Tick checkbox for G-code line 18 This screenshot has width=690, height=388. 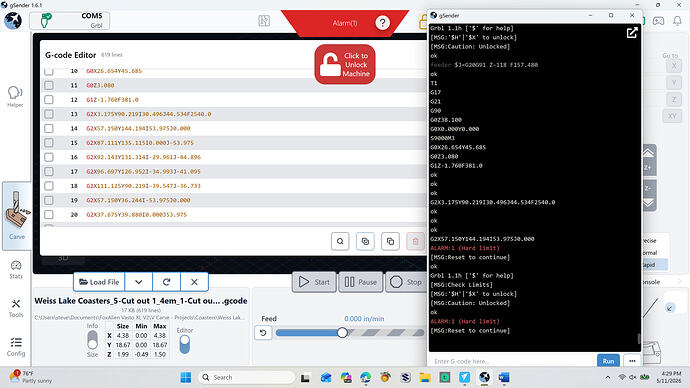point(49,186)
